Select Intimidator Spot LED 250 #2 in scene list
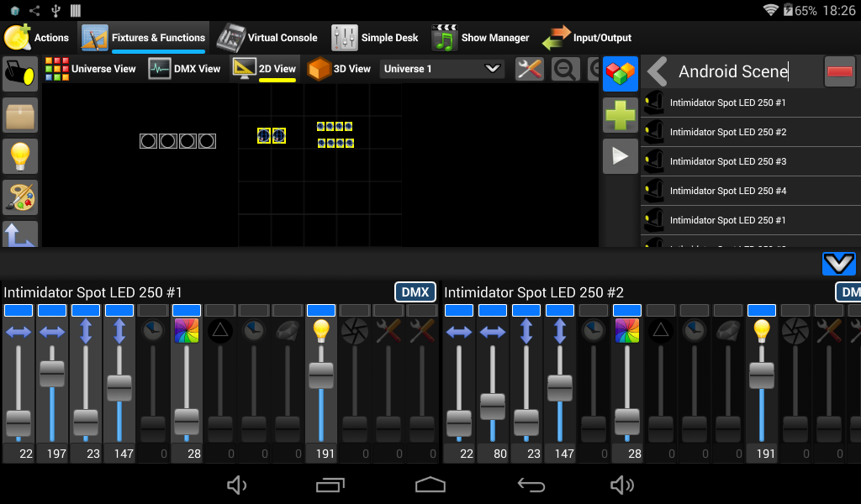This screenshot has height=504, width=861. point(751,132)
